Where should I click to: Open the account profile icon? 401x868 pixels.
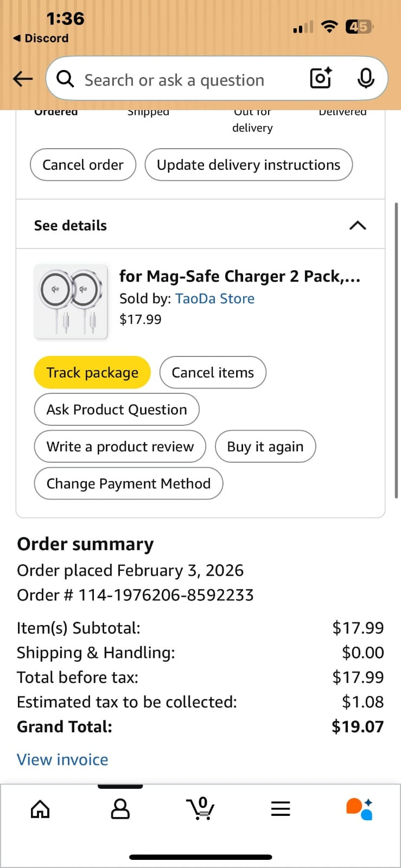[120, 809]
